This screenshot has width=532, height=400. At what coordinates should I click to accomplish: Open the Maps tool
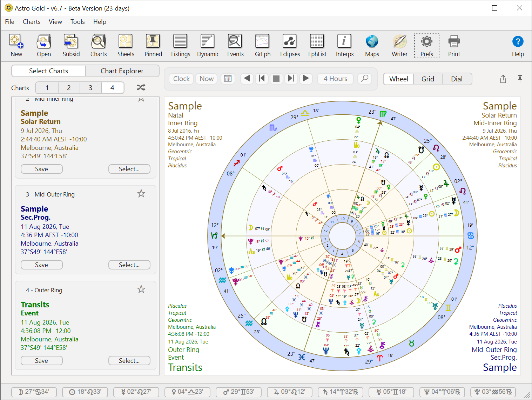tap(372, 46)
